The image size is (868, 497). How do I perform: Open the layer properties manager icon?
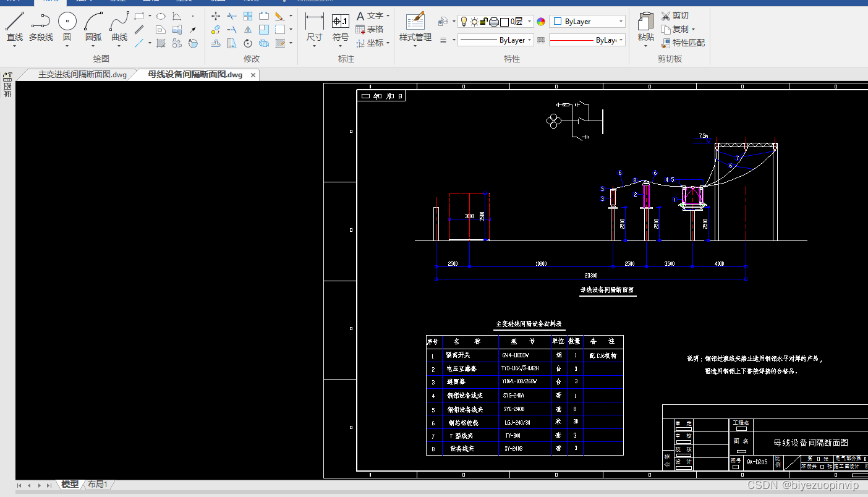click(443, 22)
